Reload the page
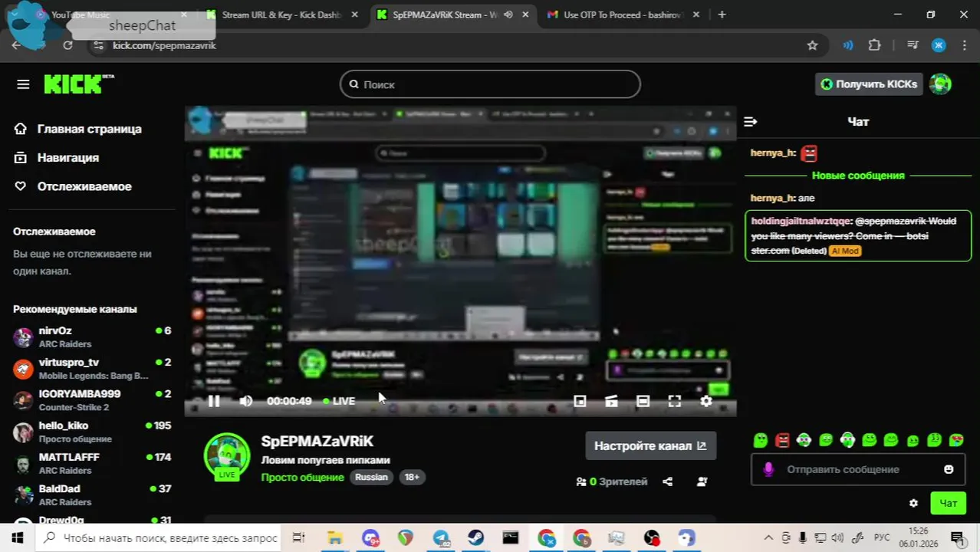This screenshot has height=552, width=980. (x=67, y=45)
